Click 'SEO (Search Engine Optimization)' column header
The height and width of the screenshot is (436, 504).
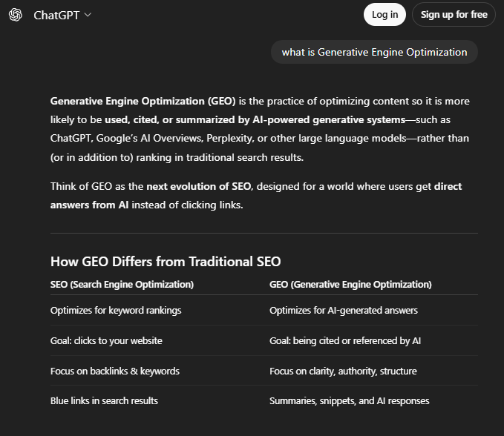[x=122, y=285]
